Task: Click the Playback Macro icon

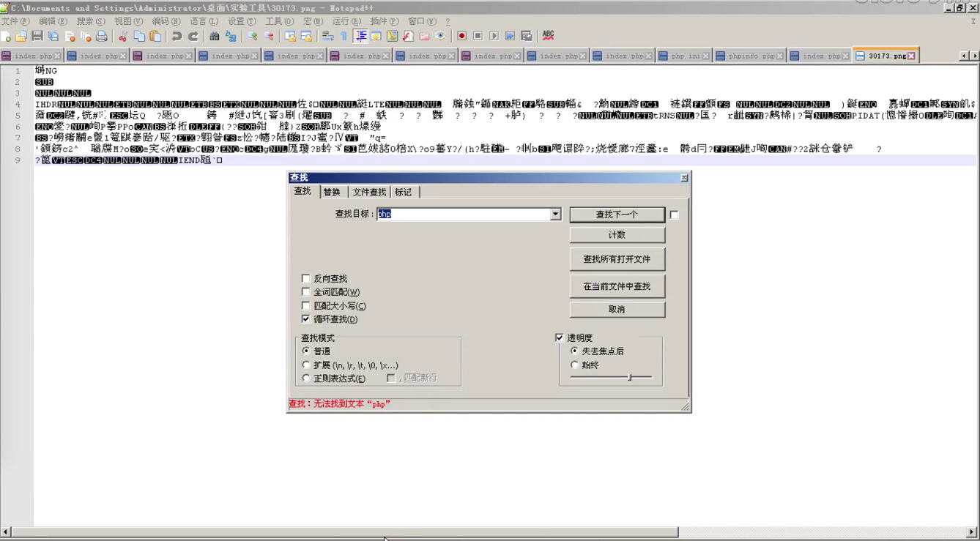Action: [494, 36]
